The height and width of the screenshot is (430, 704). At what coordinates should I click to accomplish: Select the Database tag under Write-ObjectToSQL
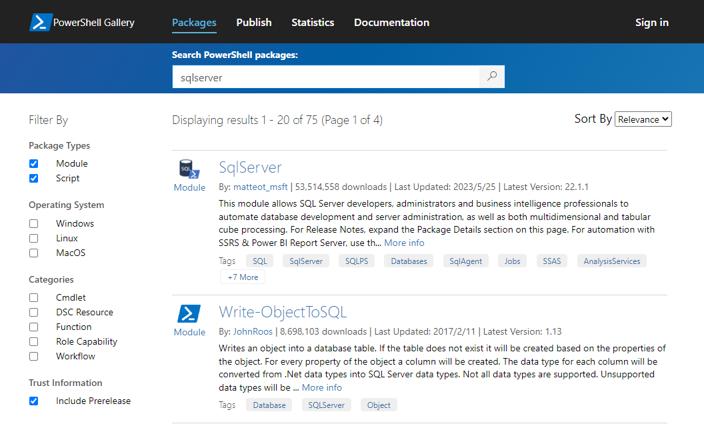click(x=269, y=405)
